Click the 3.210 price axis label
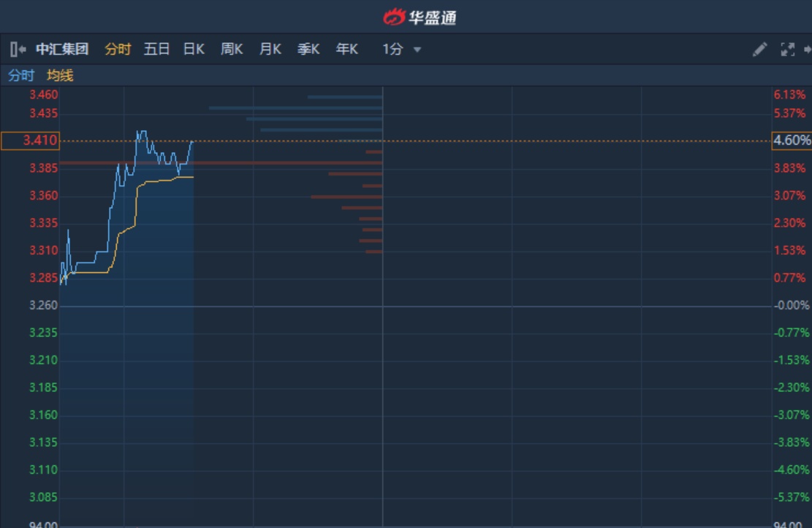The width and height of the screenshot is (812, 528). pyautogui.click(x=44, y=360)
